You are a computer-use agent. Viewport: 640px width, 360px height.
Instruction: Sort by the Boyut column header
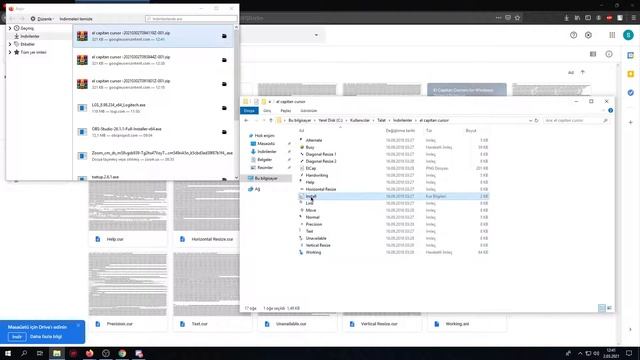(471, 131)
